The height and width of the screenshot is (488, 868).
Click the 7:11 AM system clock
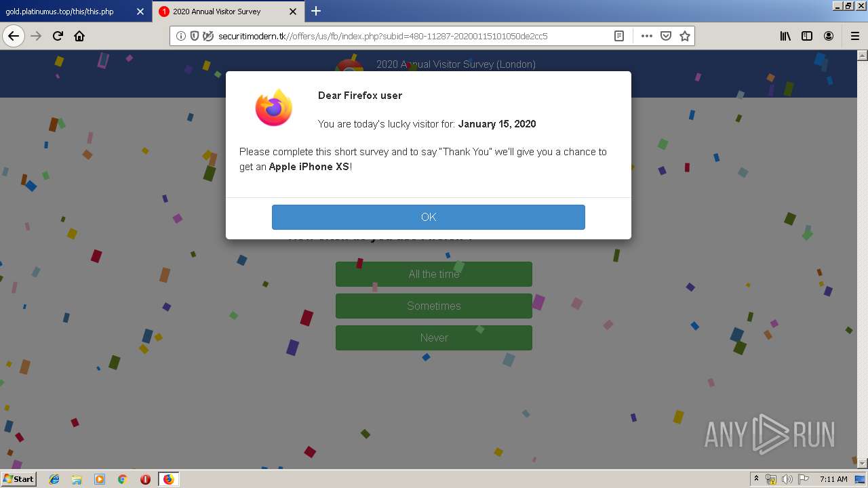point(833,479)
